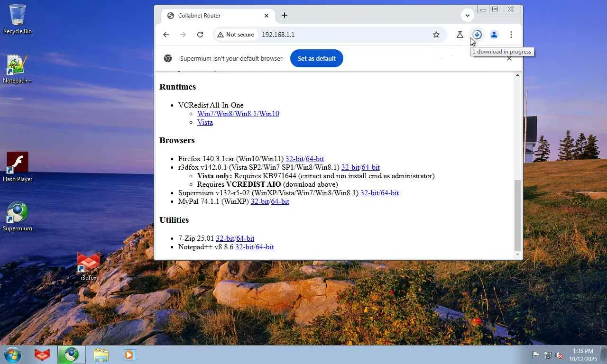607x364 pixels.
Task: Open a new browser tab
Action: [x=285, y=16]
